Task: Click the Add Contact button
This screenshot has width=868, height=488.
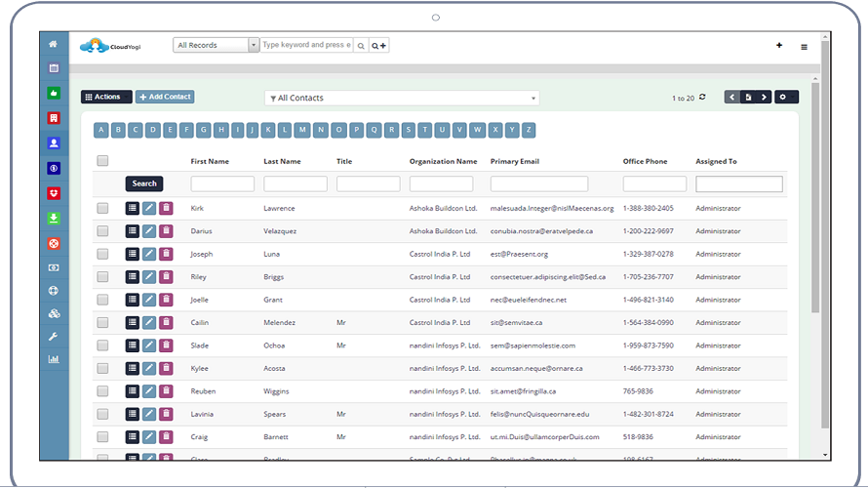Action: (x=165, y=97)
